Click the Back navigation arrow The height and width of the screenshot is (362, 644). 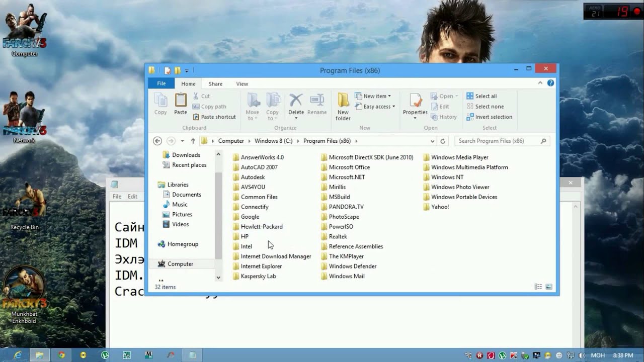(157, 141)
